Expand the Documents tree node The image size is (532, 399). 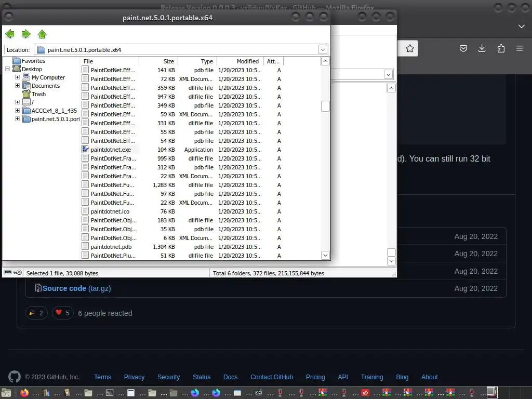click(17, 86)
